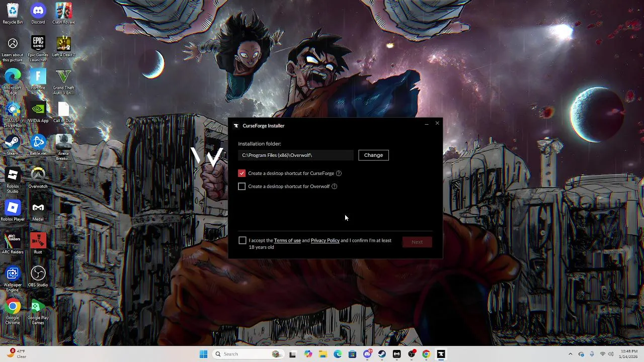Select the NVIDIA App desktop icon
Image resolution: width=644 pixels, height=362 pixels.
pyautogui.click(x=38, y=113)
